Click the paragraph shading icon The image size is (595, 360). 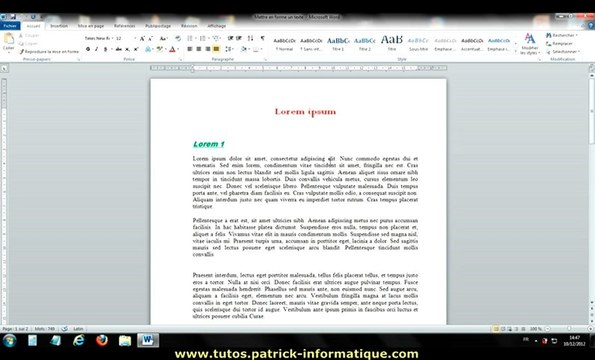pos(244,49)
